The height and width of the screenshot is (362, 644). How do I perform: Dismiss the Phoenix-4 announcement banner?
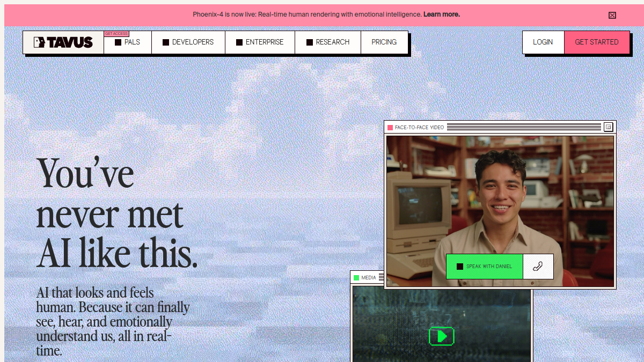pyautogui.click(x=612, y=15)
